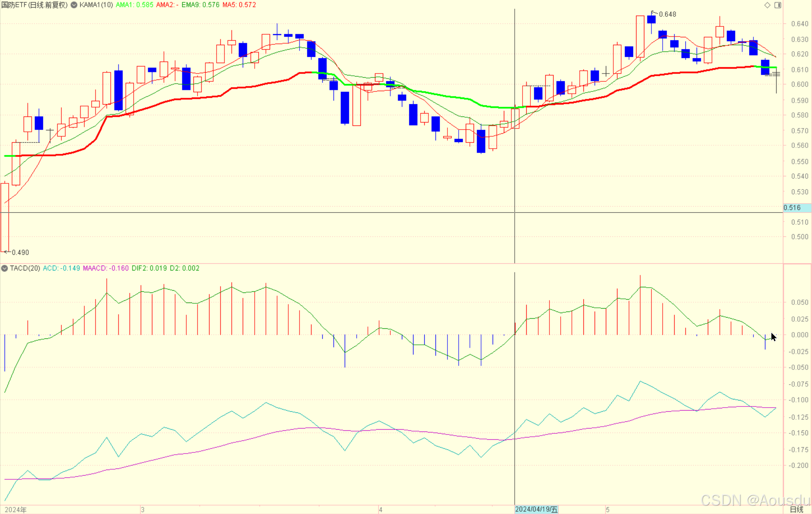Viewport: 812px width, 514px height.
Task: Click the MAACD value legend
Action: point(106,268)
